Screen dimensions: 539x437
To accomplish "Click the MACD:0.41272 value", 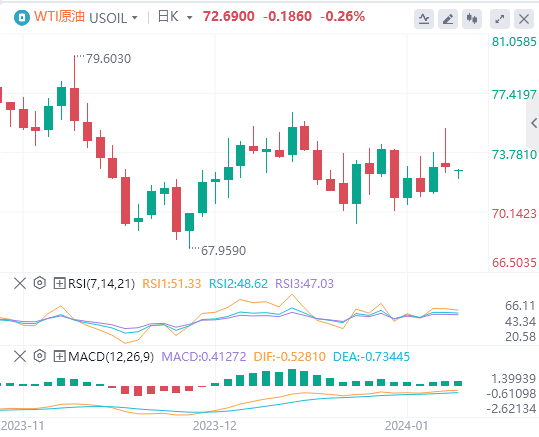I will click(x=204, y=357).
